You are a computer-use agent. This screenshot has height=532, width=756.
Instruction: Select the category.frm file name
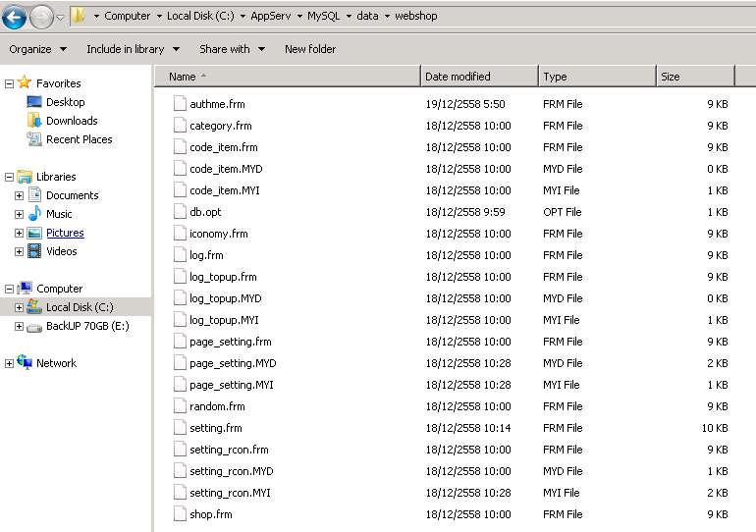220,126
